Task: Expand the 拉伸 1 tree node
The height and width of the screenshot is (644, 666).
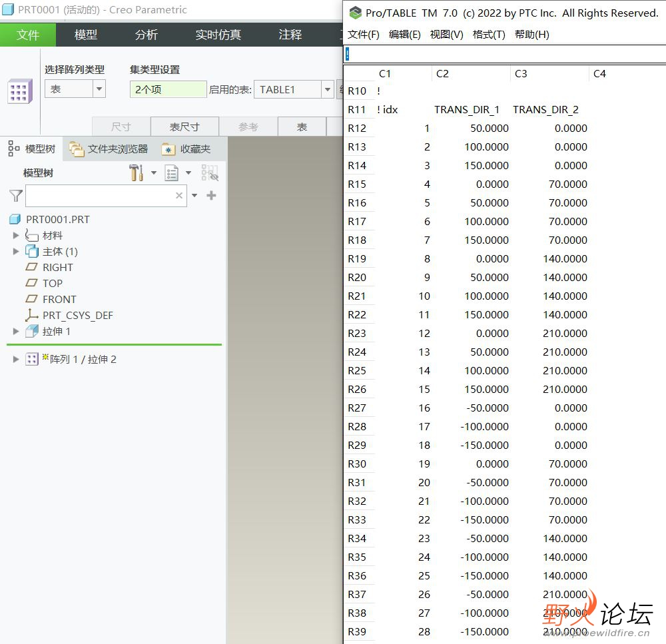Action: click(x=16, y=332)
